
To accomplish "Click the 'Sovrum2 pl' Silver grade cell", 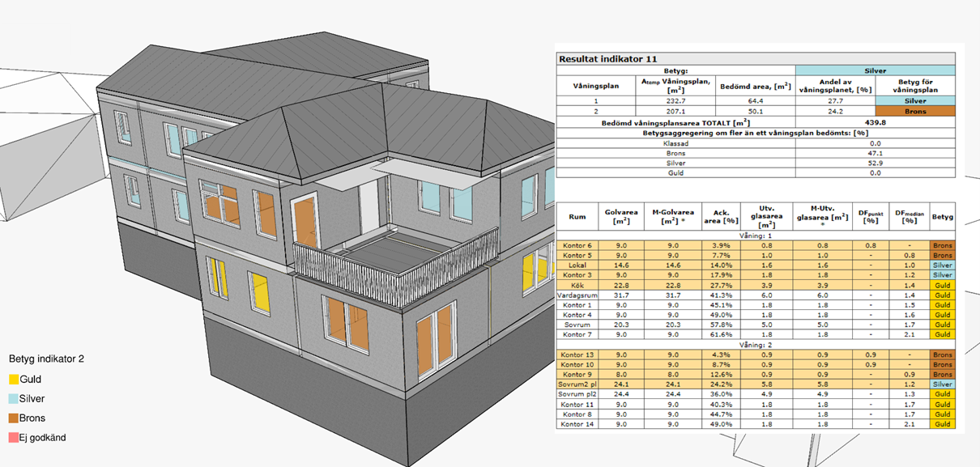I will pos(942,384).
